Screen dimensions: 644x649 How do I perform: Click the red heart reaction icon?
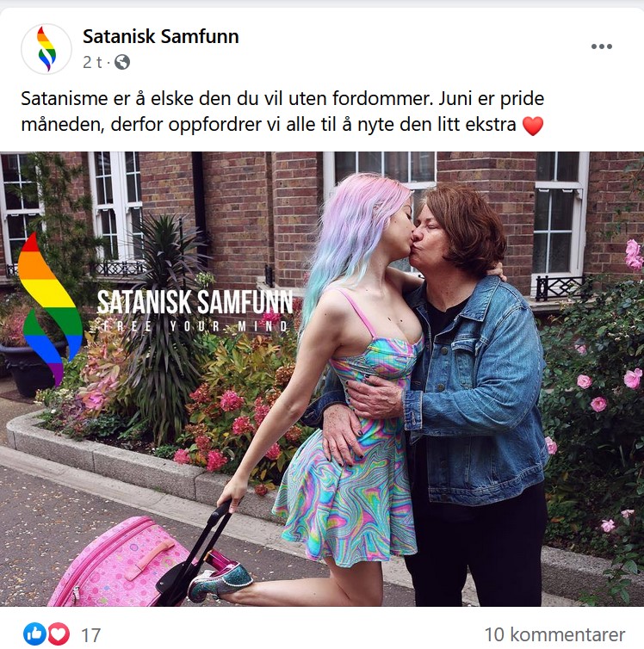pos(59,634)
